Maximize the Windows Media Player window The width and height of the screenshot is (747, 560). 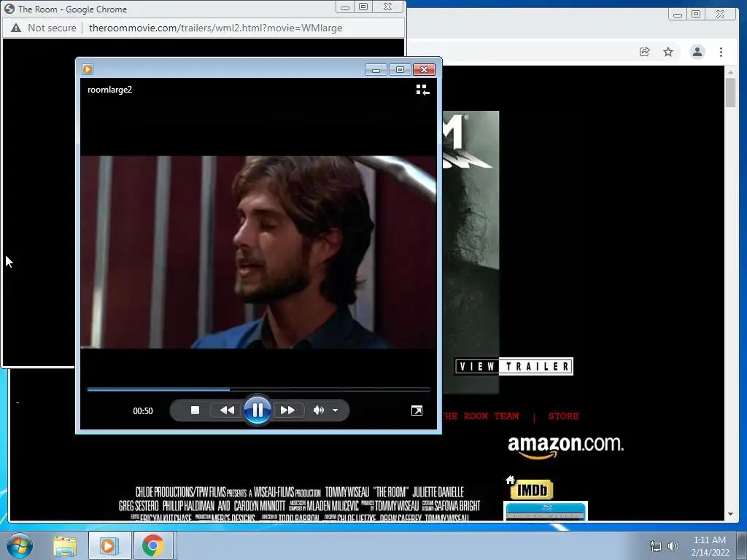[x=400, y=70]
